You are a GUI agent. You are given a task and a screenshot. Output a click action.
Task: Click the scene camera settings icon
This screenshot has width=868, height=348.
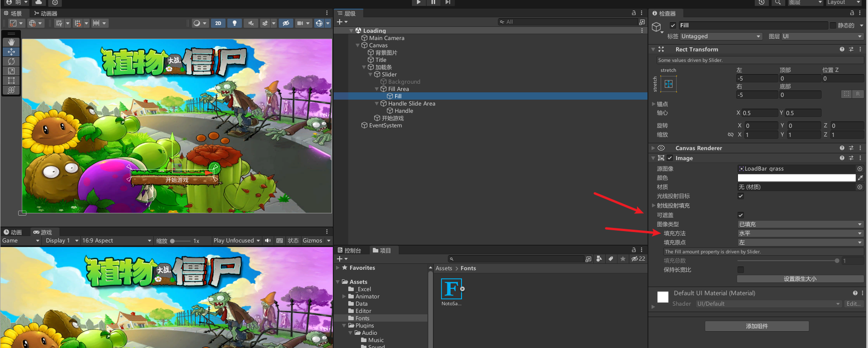click(300, 23)
